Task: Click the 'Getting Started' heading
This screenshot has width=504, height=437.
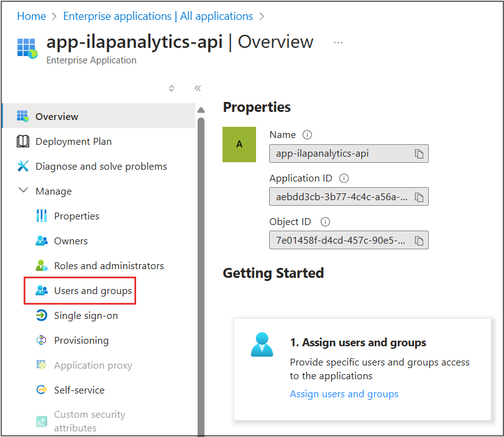Action: click(x=273, y=273)
